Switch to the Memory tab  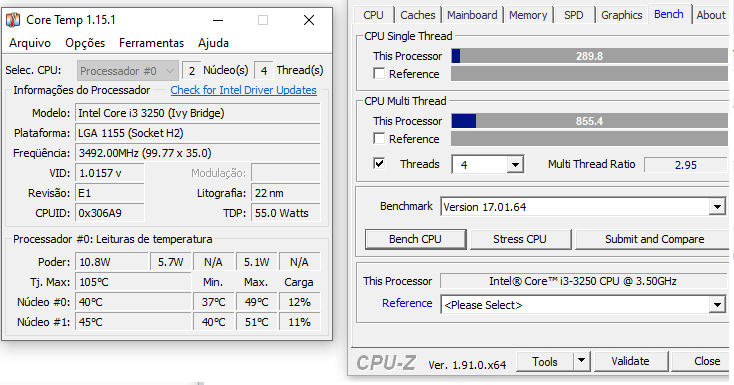click(528, 15)
